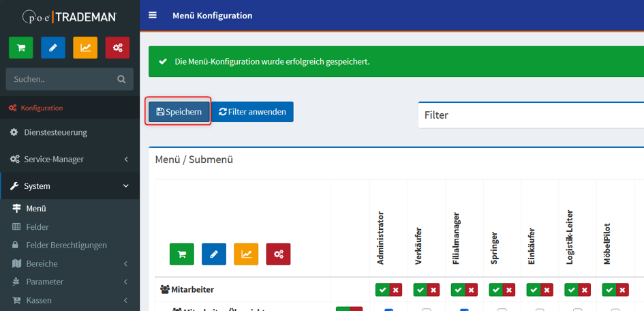Click the Filialmanager column header

coord(457,239)
